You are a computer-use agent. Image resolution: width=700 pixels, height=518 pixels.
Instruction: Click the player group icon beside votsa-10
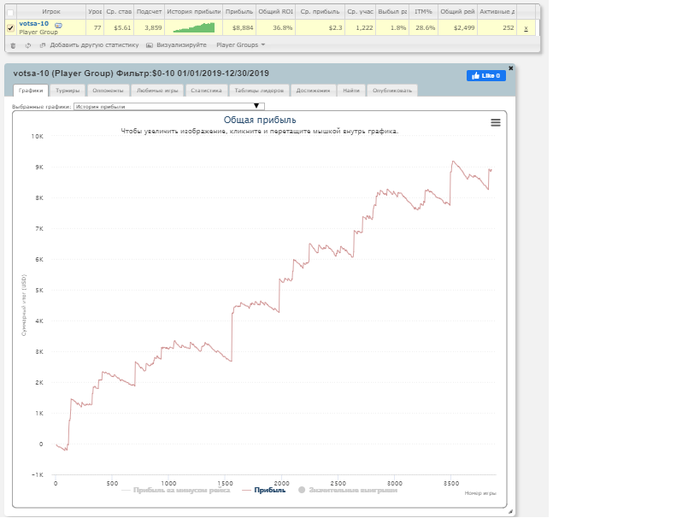tap(58, 25)
